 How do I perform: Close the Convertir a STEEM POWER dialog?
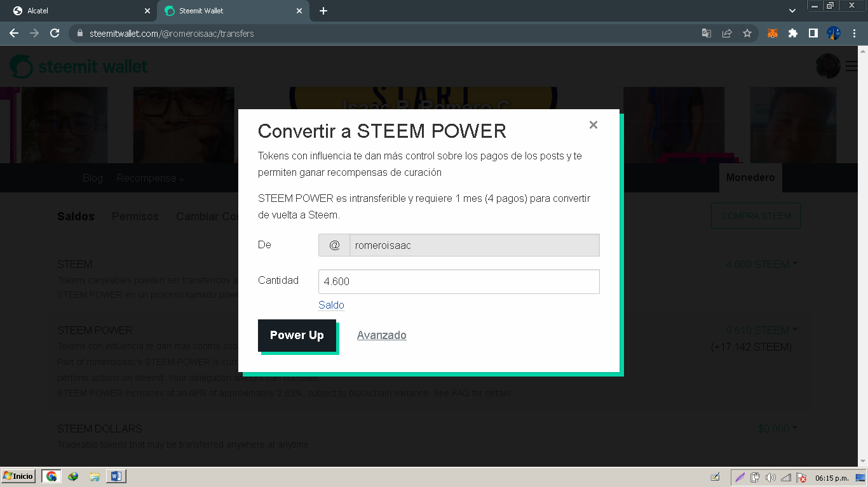593,125
